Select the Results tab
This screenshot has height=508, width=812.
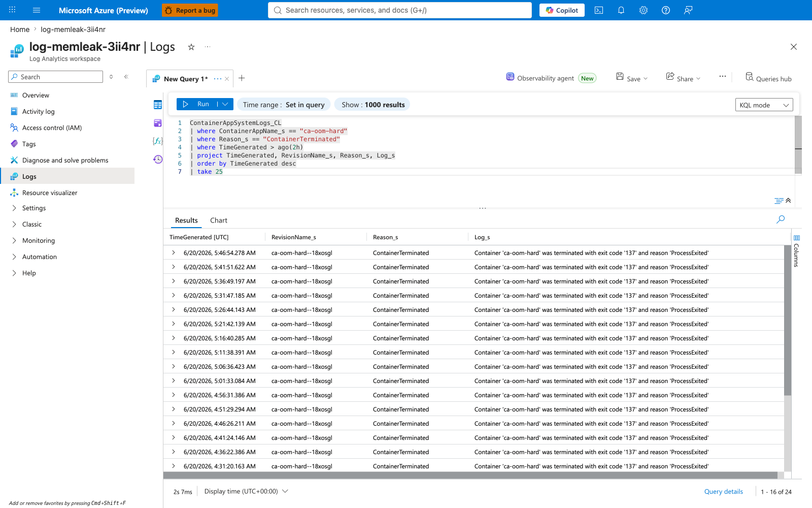[x=186, y=220]
